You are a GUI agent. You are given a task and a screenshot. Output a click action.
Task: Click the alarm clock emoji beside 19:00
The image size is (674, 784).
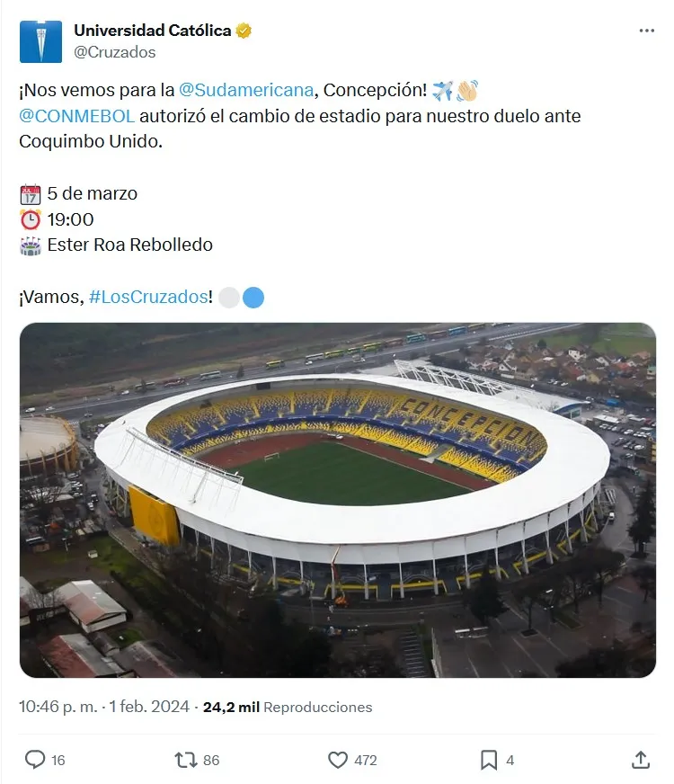pyautogui.click(x=31, y=219)
